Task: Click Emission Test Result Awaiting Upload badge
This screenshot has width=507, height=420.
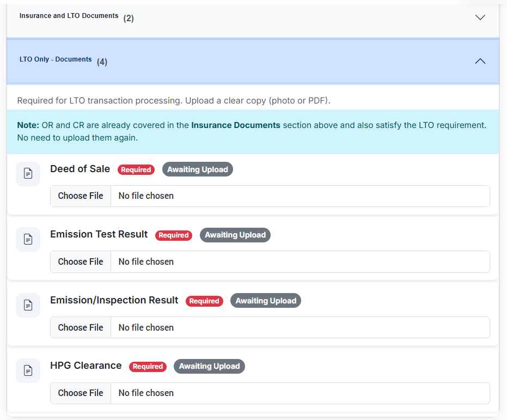Action: pyautogui.click(x=235, y=235)
